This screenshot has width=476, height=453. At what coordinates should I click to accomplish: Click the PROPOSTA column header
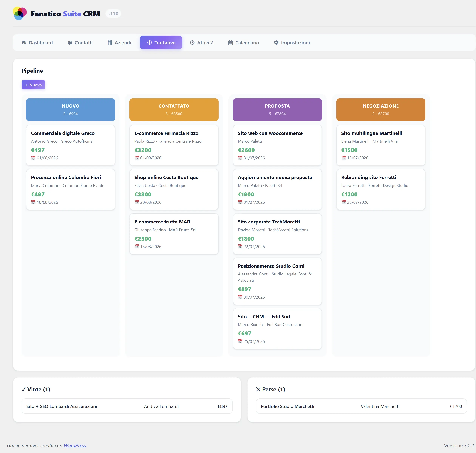click(x=277, y=110)
